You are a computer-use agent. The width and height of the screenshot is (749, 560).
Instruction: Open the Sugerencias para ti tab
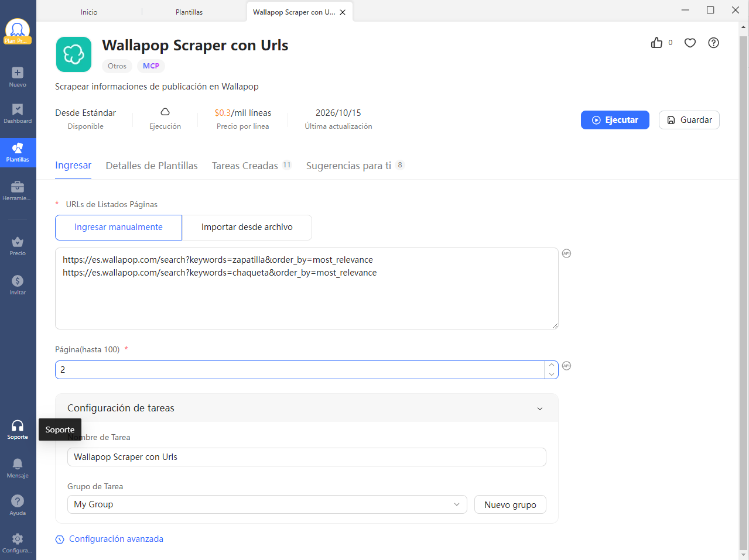click(355, 166)
